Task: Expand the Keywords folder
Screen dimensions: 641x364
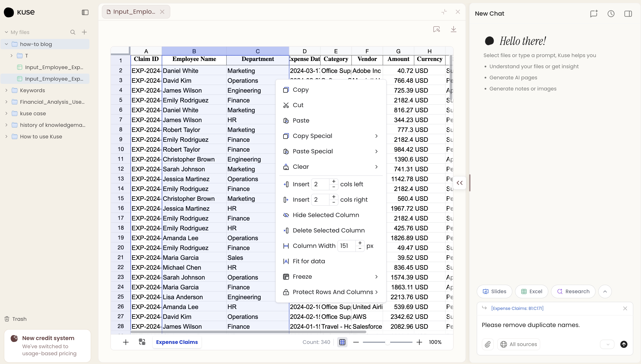Action: [x=6, y=90]
